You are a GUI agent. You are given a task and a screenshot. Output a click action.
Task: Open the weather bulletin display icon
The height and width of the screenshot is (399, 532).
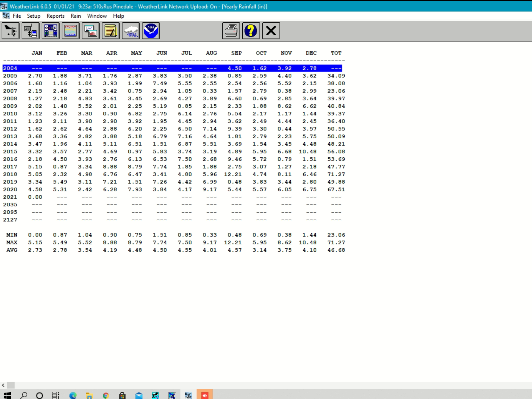point(50,31)
